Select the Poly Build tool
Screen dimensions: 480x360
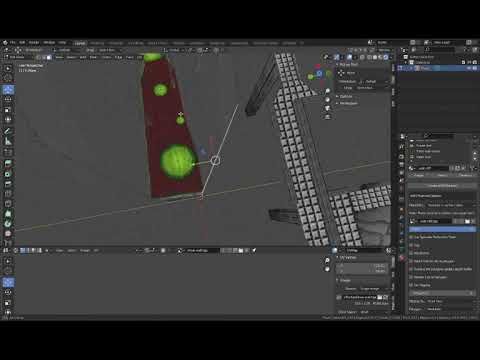(x=8, y=214)
